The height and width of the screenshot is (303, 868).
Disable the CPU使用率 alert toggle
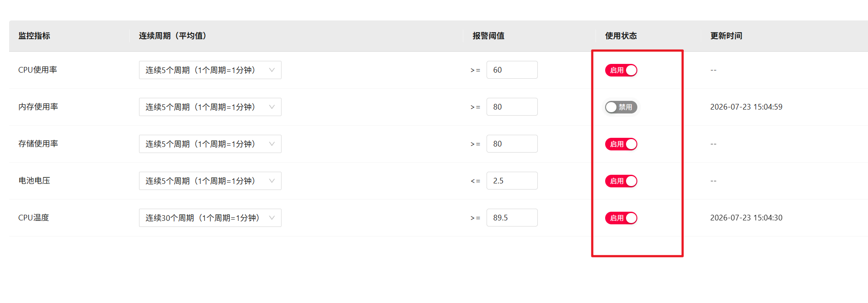coord(621,70)
